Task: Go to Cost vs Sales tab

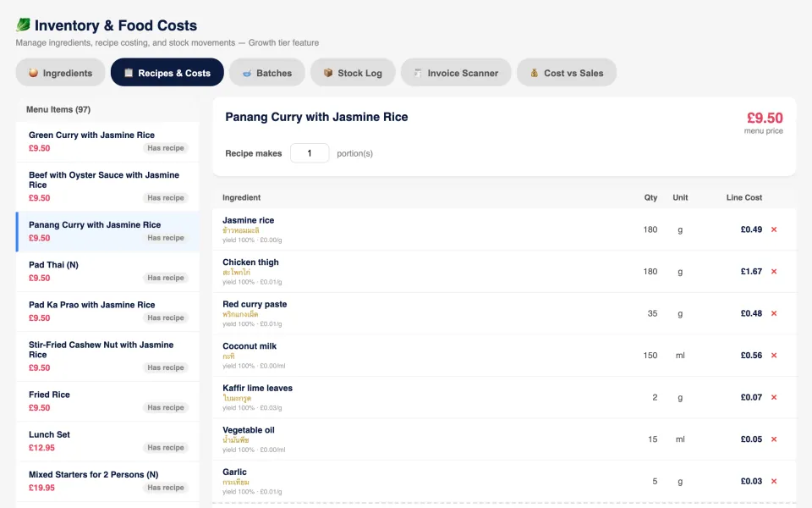Action: (x=567, y=73)
